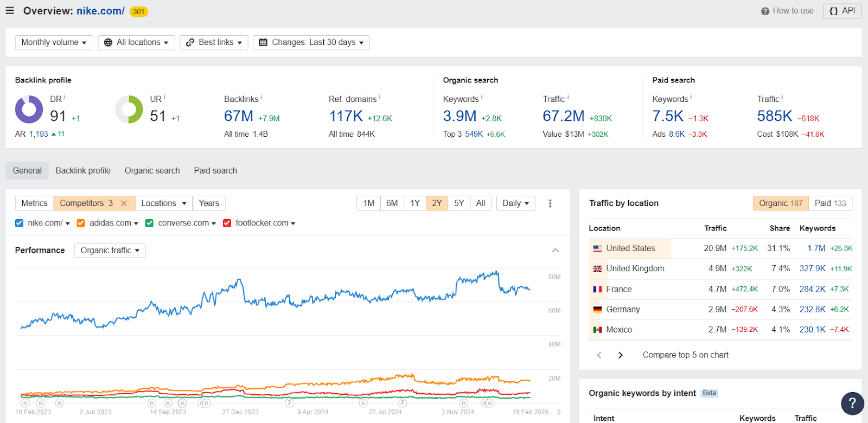
Task: Click the UR donut chart
Action: tap(129, 110)
